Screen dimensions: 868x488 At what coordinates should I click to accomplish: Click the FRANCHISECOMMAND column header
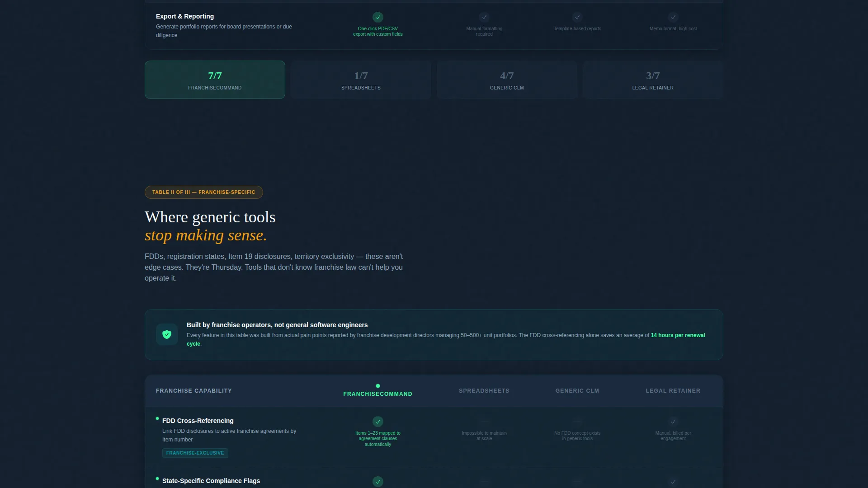click(x=378, y=394)
